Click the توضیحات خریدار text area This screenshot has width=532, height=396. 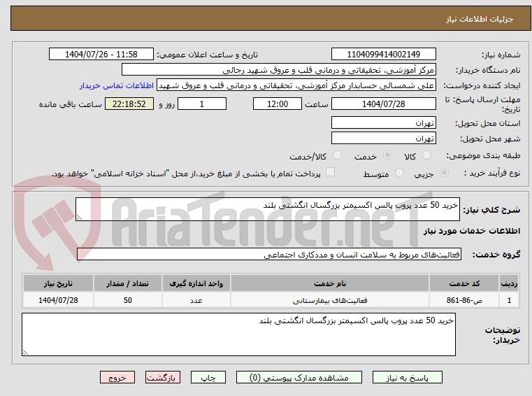pos(238,334)
